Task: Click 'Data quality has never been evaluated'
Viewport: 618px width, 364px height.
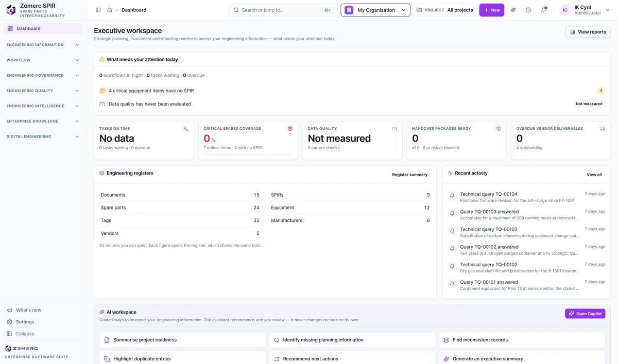Action: pos(150,104)
